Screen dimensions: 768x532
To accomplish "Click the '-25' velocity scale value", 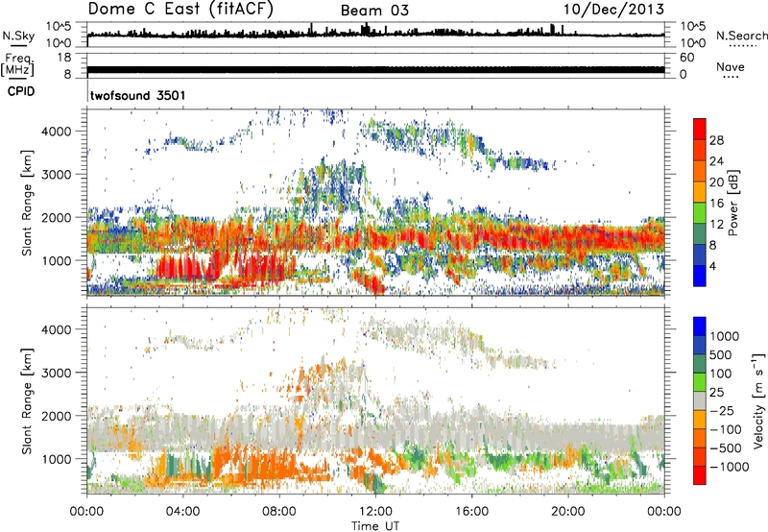I will point(720,410).
